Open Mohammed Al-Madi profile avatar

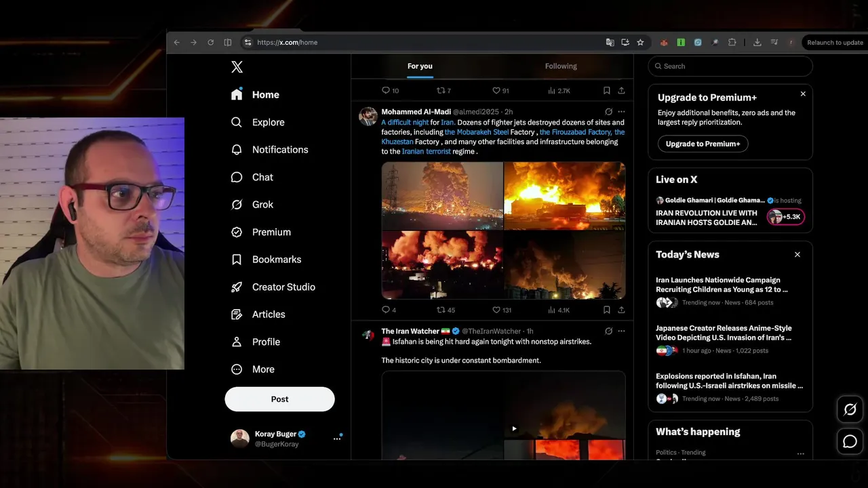coord(368,116)
